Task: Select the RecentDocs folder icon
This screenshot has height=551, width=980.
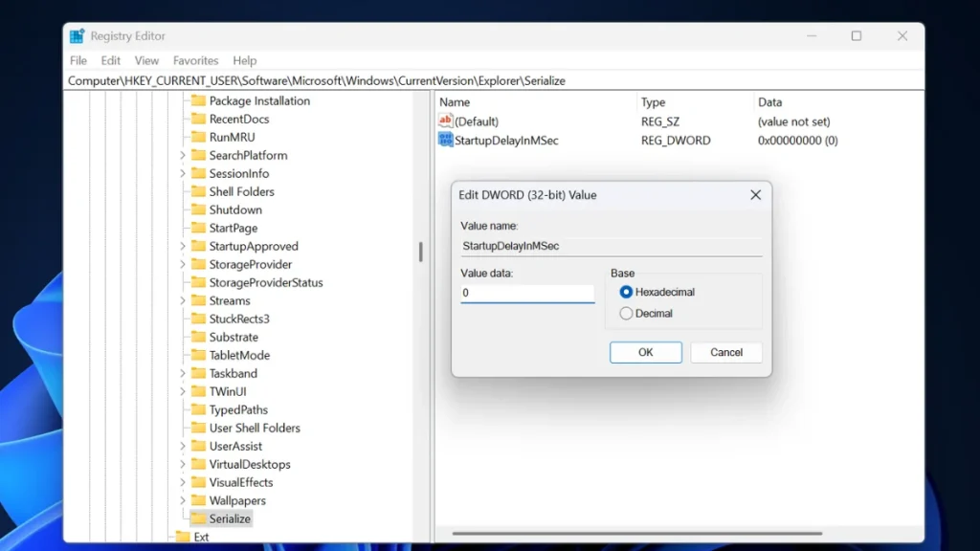Action: tap(198, 119)
